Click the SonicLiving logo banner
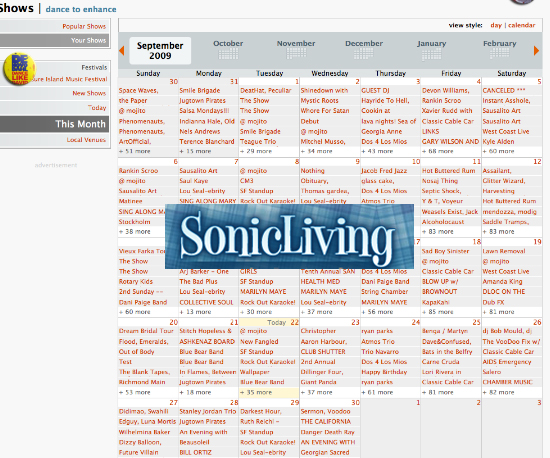This screenshot has height=458, width=550. coord(289,236)
